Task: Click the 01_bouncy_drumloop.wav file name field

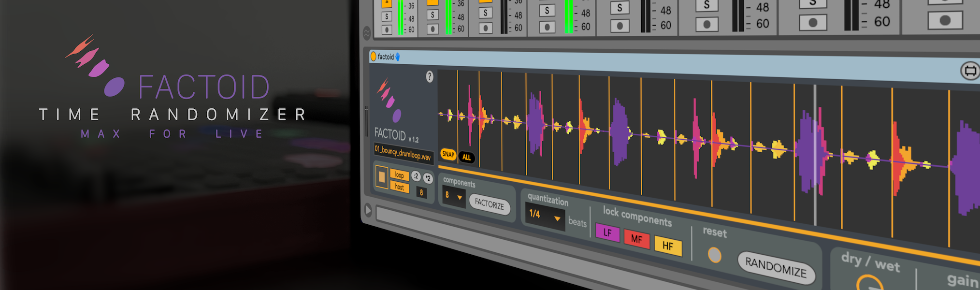Action: pyautogui.click(x=403, y=153)
